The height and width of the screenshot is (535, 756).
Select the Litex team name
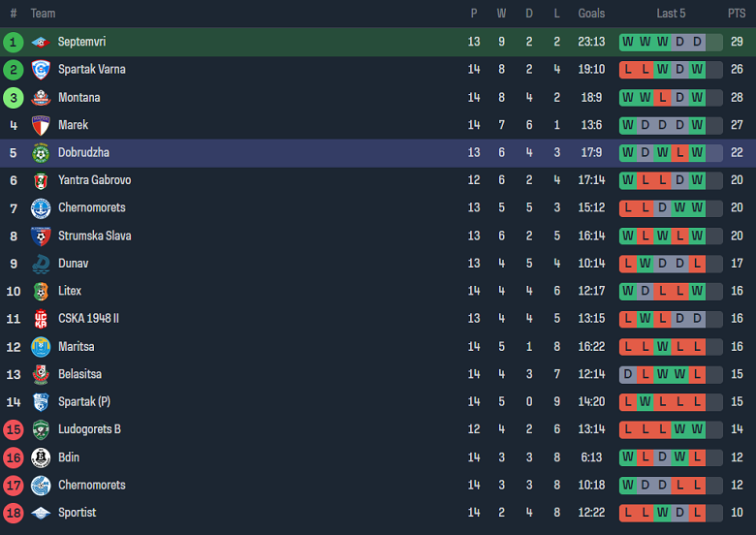[70, 291]
